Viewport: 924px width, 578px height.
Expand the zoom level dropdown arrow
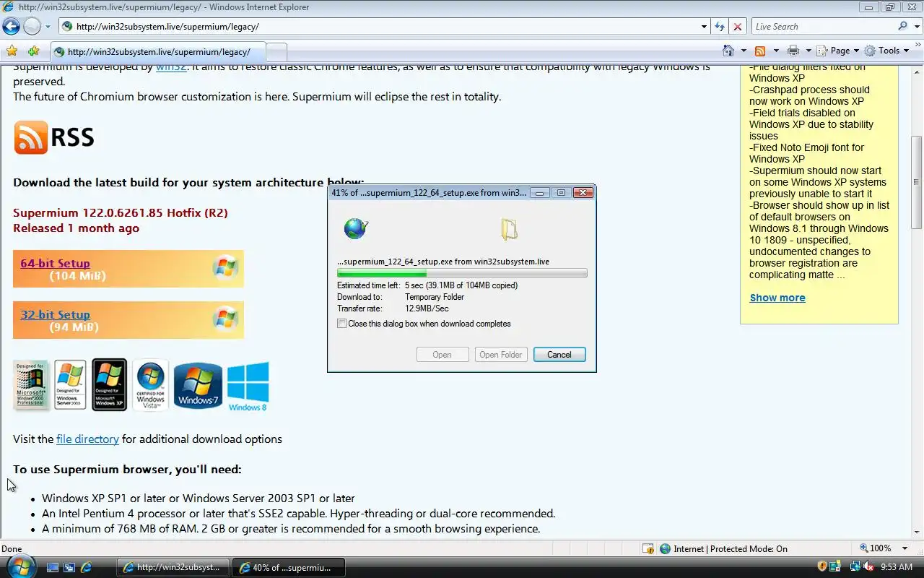905,548
